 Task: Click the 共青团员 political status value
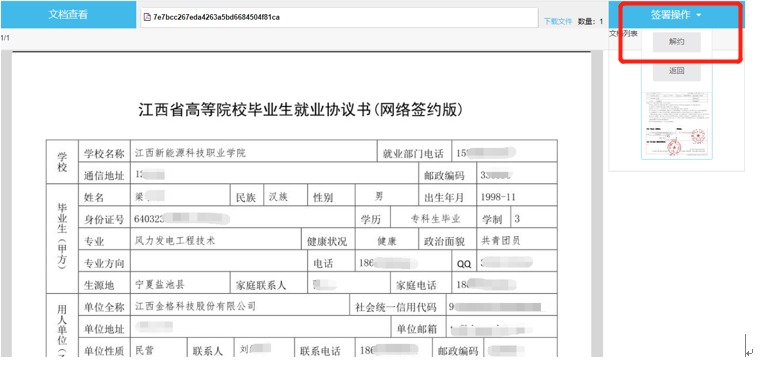coord(501,241)
